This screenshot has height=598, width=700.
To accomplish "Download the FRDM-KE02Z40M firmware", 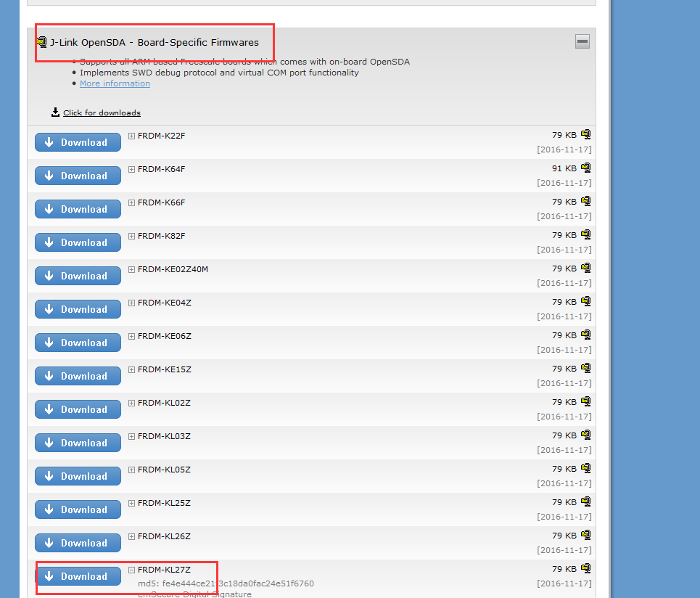I will point(78,276).
